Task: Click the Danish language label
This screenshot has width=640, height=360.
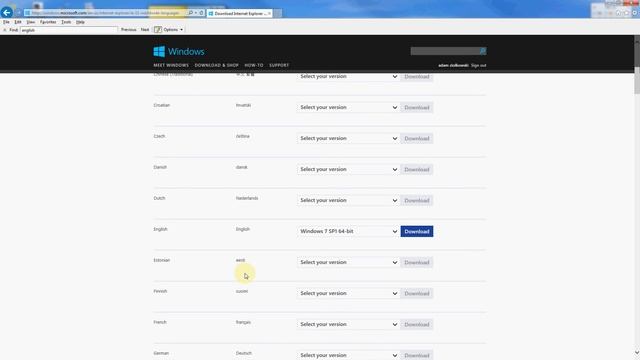Action: (160, 167)
